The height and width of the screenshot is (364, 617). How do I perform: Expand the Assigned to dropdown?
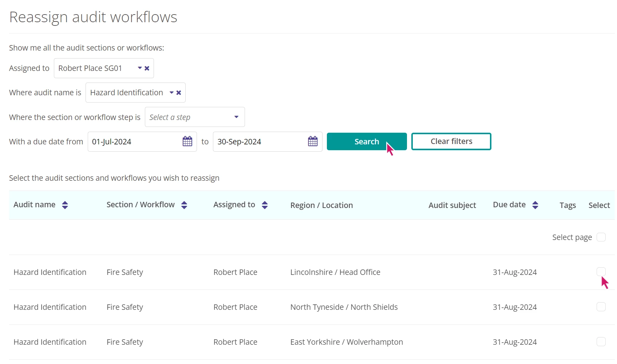coord(139,68)
